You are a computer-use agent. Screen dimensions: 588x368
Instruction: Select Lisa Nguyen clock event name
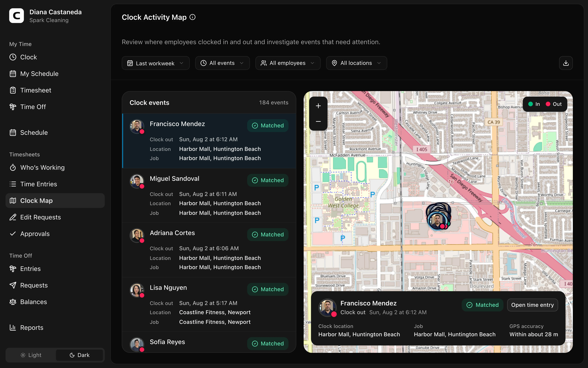(168, 288)
